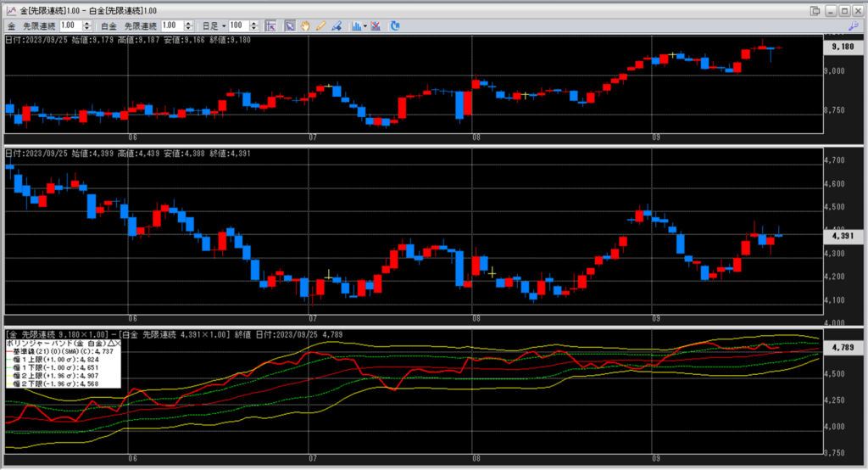Viewport: 868px width, 470px height.
Task: Click the 金 multiplier 1.00 input field
Action: pos(71,26)
